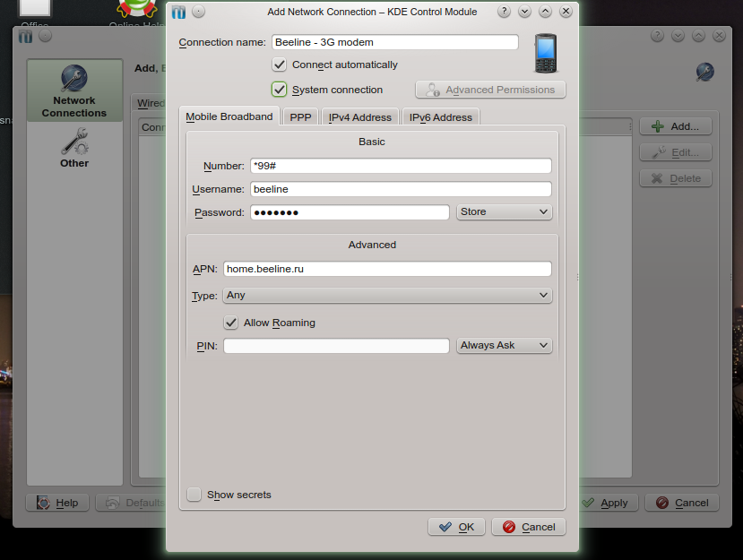Click the dialog's help question-mark button
Viewport: 743px width, 560px height.
[x=504, y=12]
